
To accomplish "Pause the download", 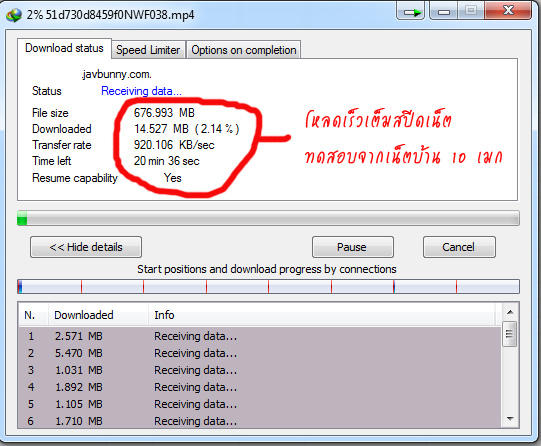I will click(x=353, y=247).
